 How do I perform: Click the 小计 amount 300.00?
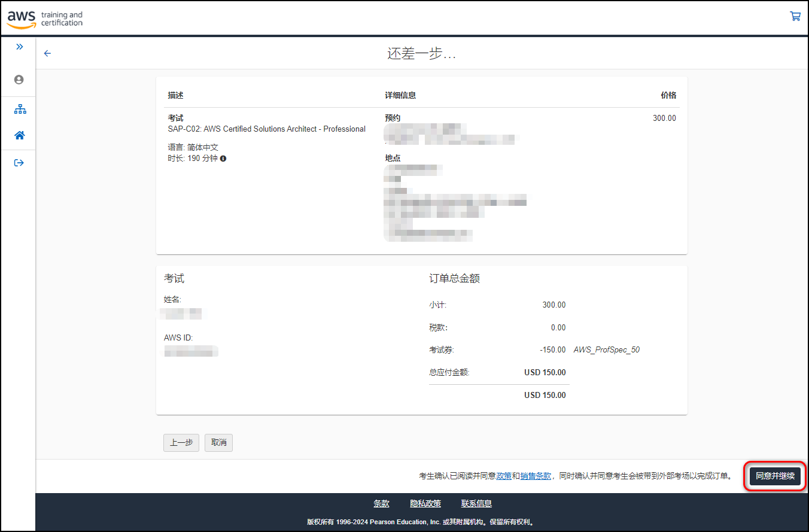[554, 305]
